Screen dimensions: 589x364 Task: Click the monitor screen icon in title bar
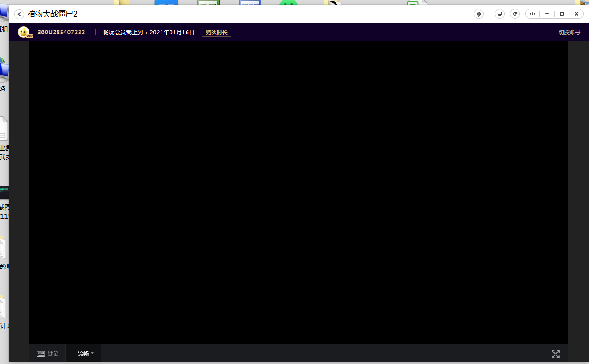pyautogui.click(x=500, y=14)
